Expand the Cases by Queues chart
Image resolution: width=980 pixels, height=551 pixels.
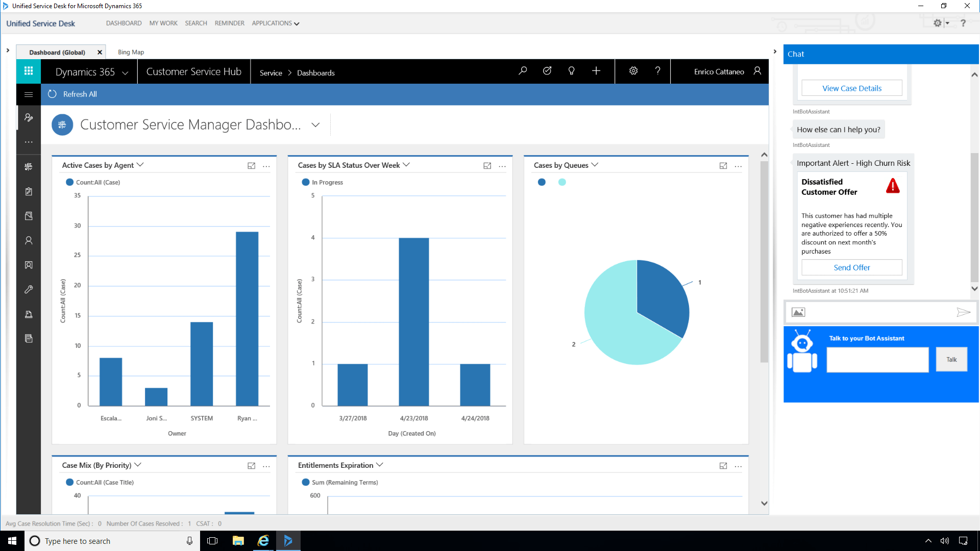[x=723, y=166]
